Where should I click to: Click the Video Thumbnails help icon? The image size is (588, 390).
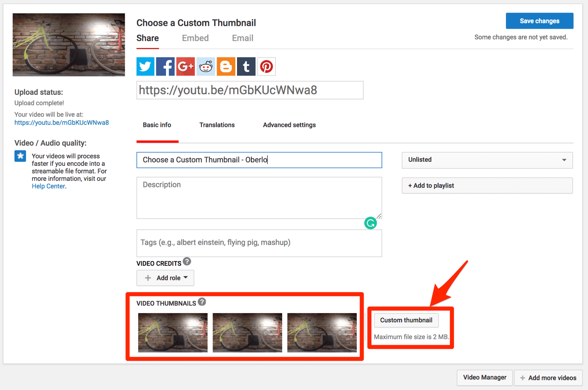tap(202, 302)
